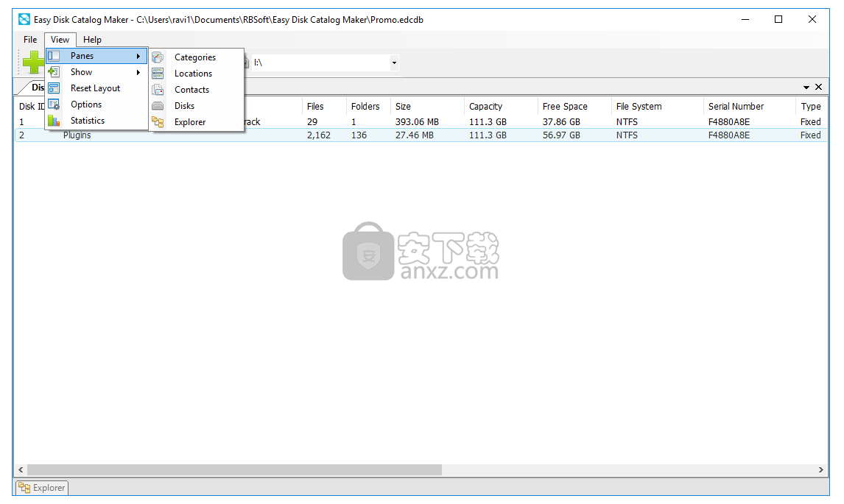Viewport: 844px width, 504px height.
Task: Click the Categories pane icon
Action: click(158, 57)
